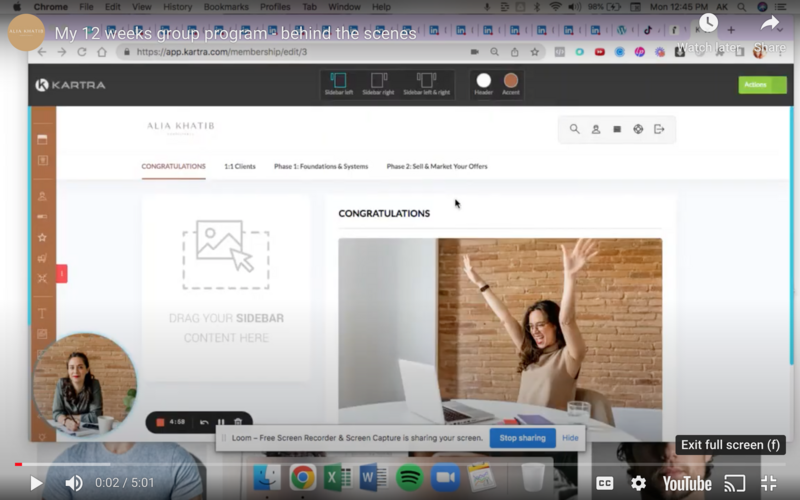Add video to Watch later
Screen dimensions: 800x500
[708, 32]
